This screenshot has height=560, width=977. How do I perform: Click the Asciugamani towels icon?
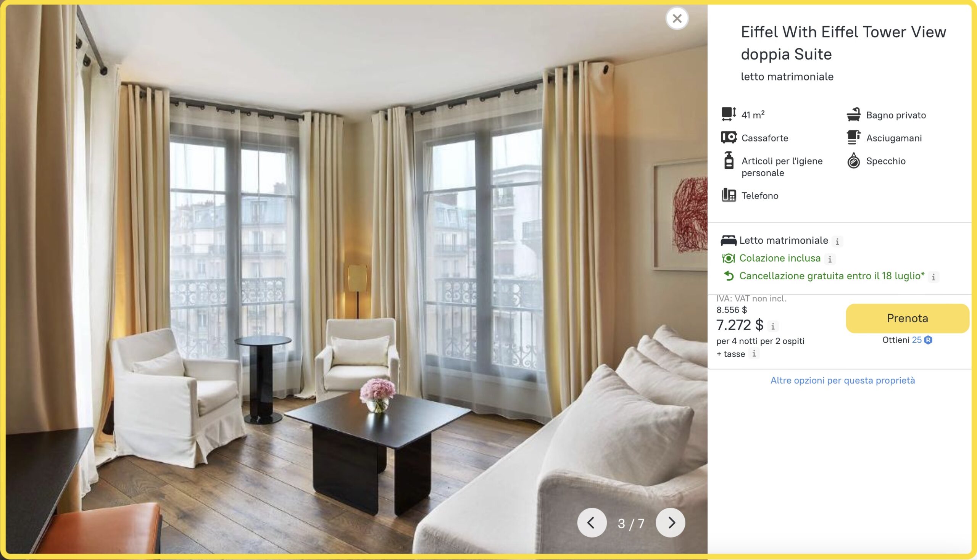[x=853, y=137]
